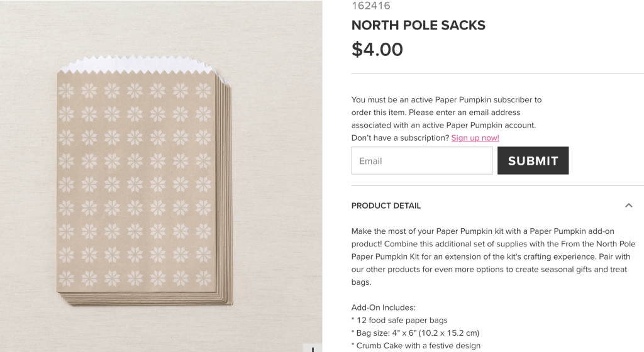Follow the "Sign up now!" link
This screenshot has height=352, width=644.
coord(475,138)
